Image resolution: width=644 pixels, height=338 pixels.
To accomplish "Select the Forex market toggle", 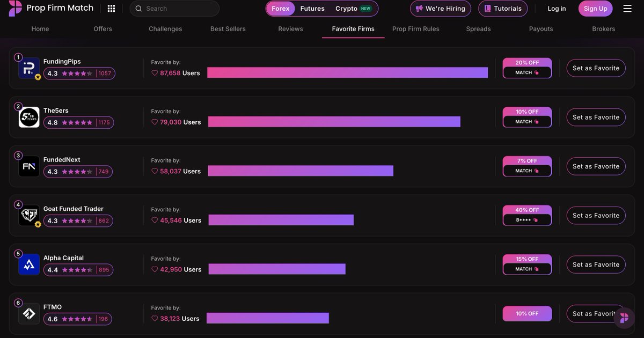I will click(280, 9).
